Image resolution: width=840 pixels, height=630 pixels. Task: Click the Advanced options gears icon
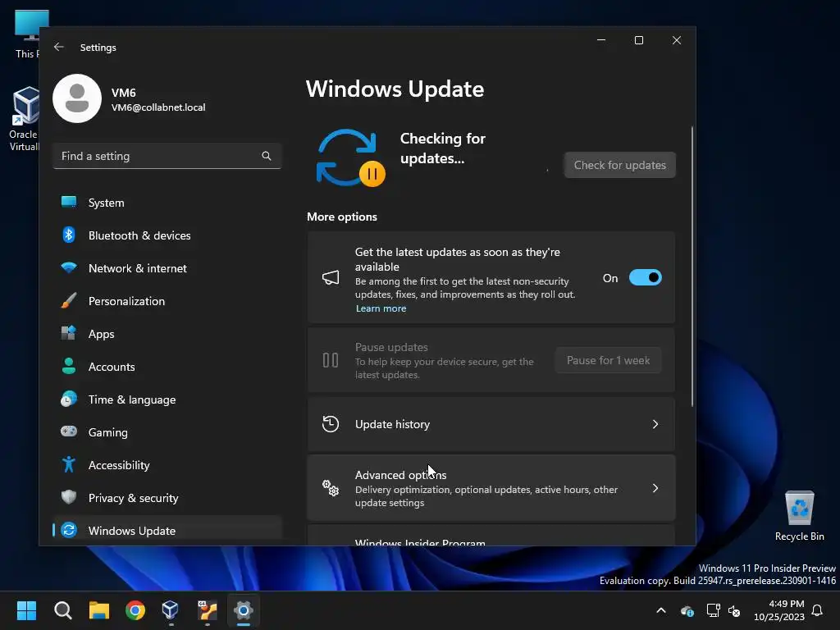coord(331,488)
